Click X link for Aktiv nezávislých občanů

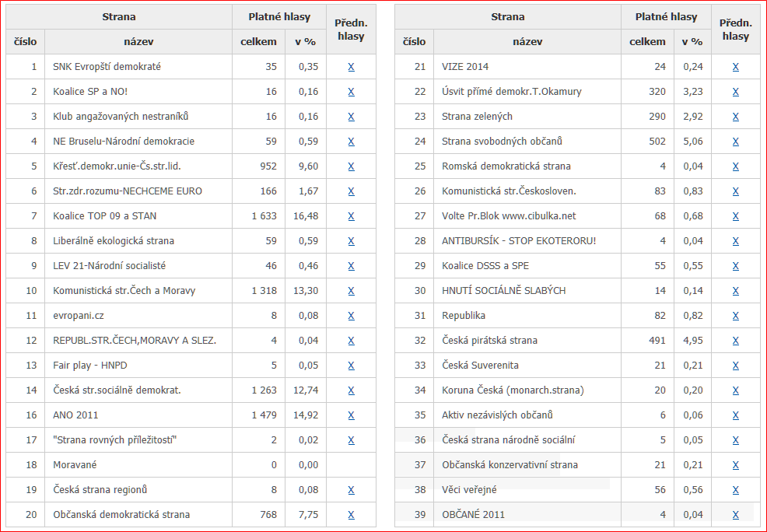[736, 416]
